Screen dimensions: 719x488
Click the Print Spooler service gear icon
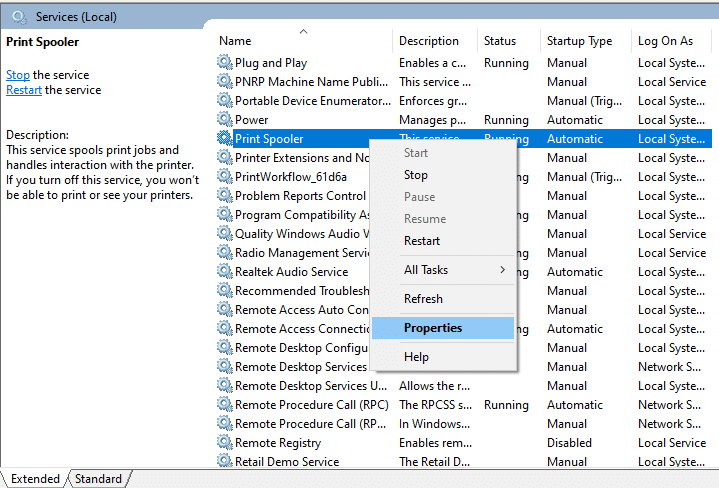pyautogui.click(x=224, y=139)
